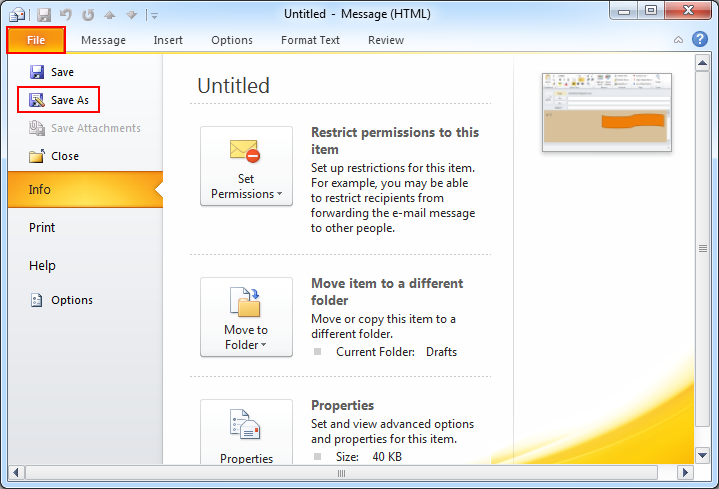Click the vertical scrollbar up arrow
The height and width of the screenshot is (489, 719).
coord(702,63)
